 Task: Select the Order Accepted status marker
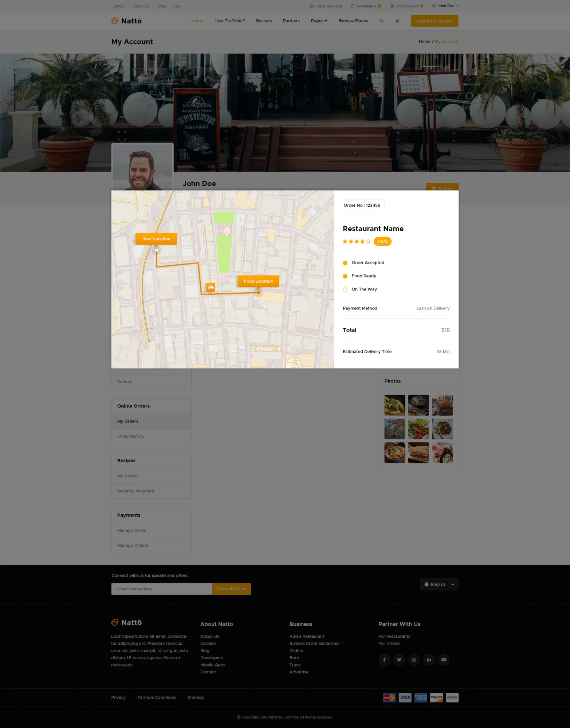[345, 263]
